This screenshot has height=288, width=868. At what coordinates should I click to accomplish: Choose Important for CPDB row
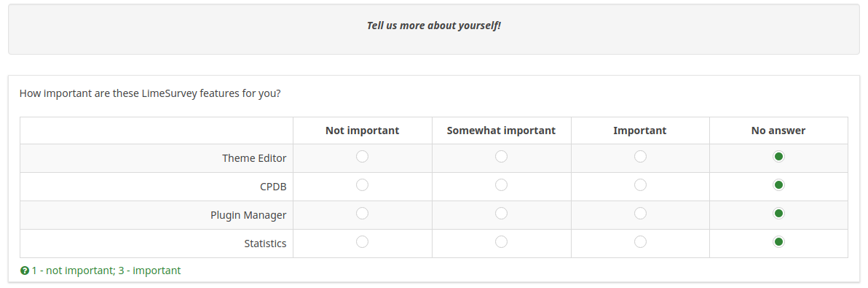(640, 185)
